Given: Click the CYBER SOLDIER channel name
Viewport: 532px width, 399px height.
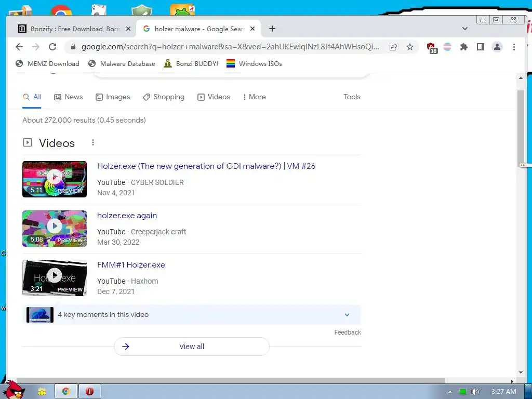Looking at the screenshot, I should point(157,182).
